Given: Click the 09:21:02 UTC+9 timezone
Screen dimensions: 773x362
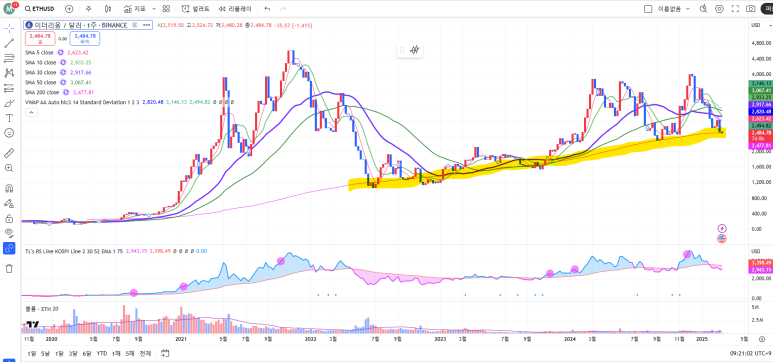Looking at the screenshot, I should 749,353.
